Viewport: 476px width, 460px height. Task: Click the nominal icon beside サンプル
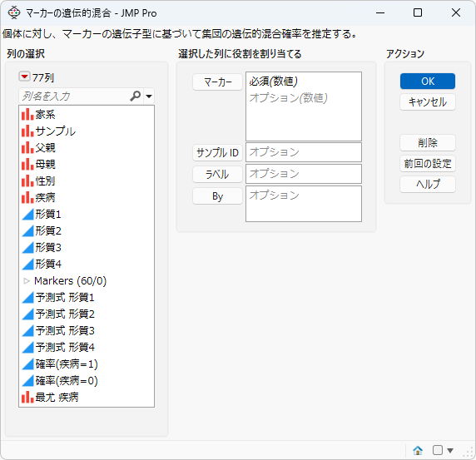point(27,131)
